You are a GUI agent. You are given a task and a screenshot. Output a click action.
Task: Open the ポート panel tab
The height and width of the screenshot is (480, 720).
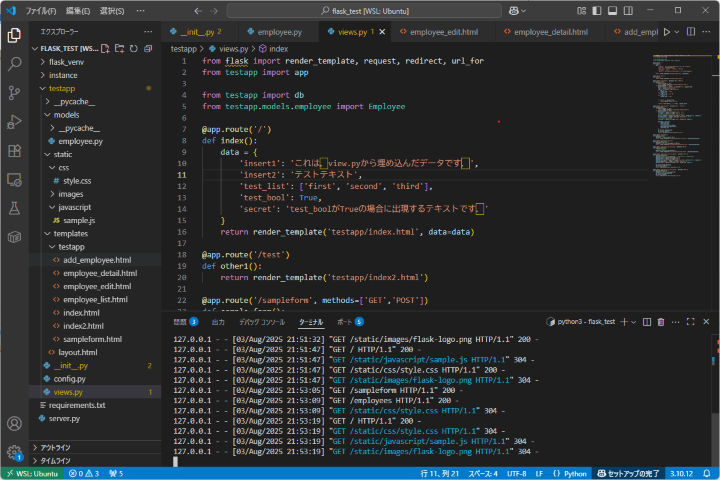point(350,322)
